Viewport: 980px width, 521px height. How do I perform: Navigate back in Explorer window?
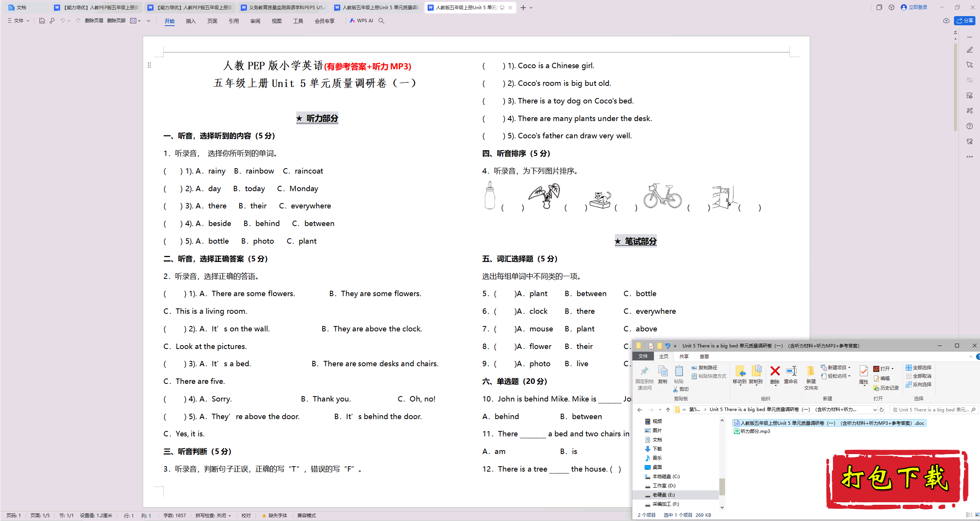coord(640,410)
